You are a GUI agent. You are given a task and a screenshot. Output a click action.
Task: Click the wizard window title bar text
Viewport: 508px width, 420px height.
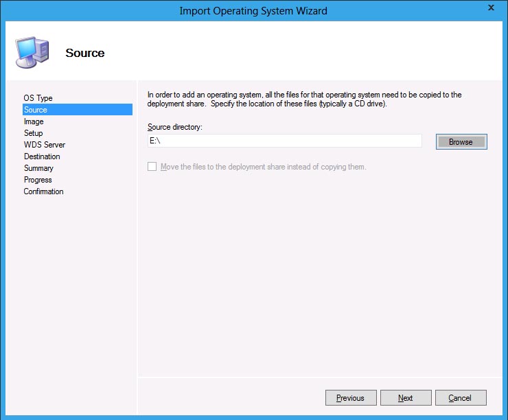[253, 10]
